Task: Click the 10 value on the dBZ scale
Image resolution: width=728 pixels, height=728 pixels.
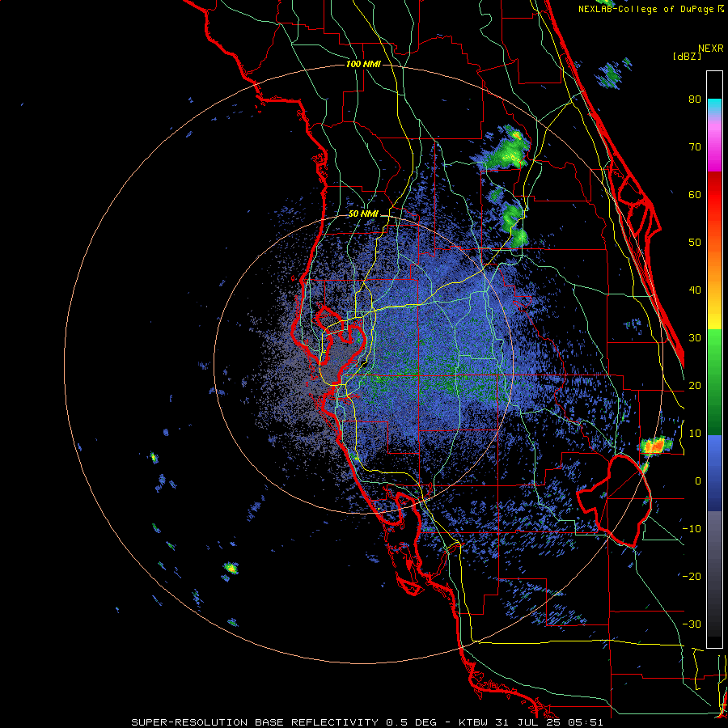Action: click(x=695, y=434)
